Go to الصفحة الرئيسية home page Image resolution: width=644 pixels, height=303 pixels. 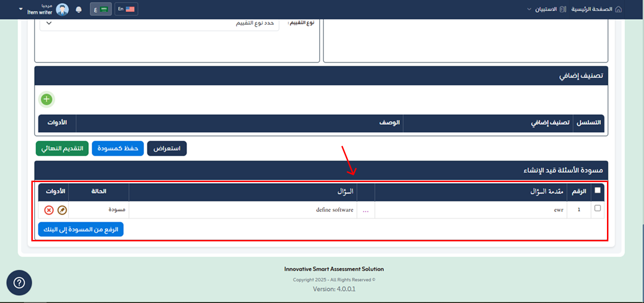coord(597,9)
